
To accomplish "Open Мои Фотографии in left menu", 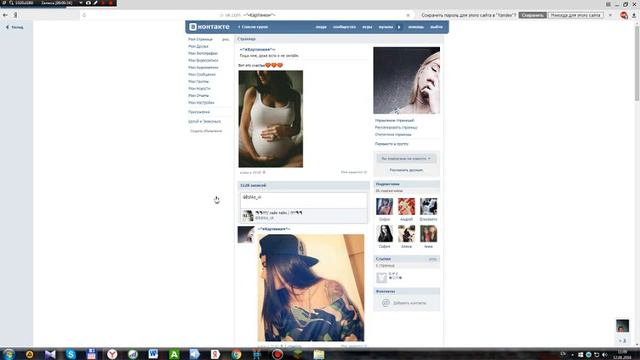I will (x=203, y=53).
